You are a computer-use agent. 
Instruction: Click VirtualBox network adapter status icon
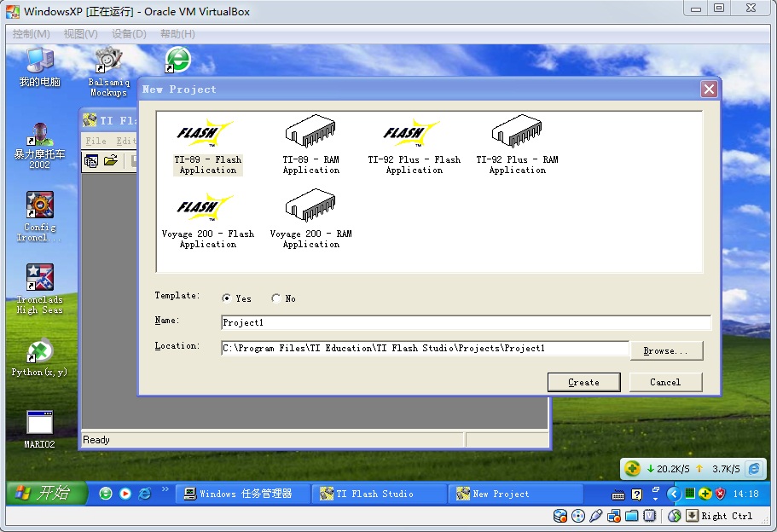[613, 516]
